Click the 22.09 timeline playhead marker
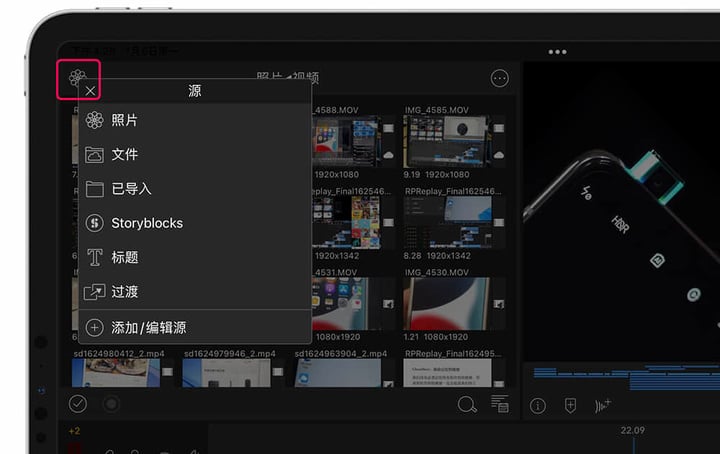Screen dimensions: 720x454 (633, 431)
